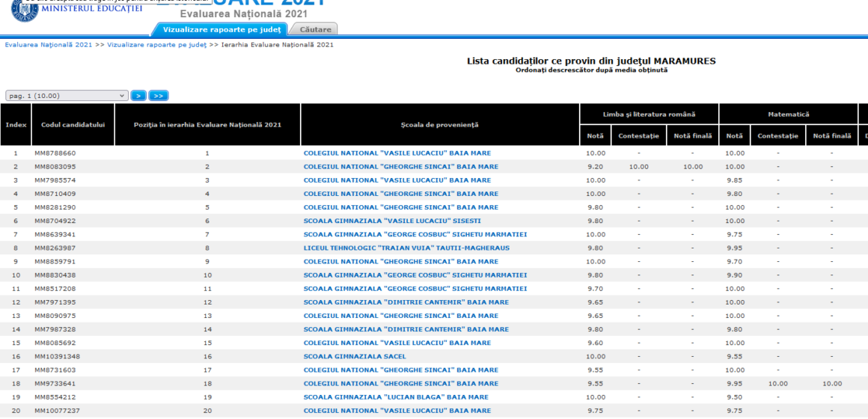Click the Index column header
The width and height of the screenshot is (868, 419).
(16, 124)
